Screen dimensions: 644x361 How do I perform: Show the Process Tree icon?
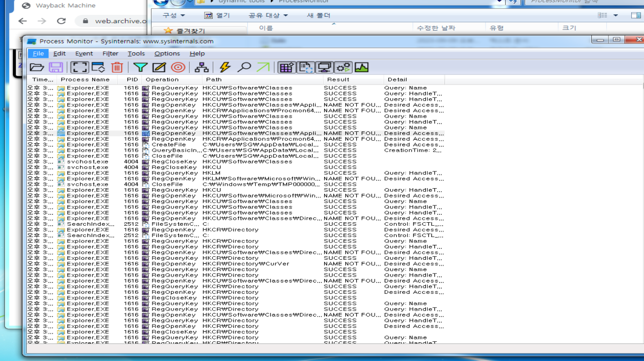pos(202,67)
